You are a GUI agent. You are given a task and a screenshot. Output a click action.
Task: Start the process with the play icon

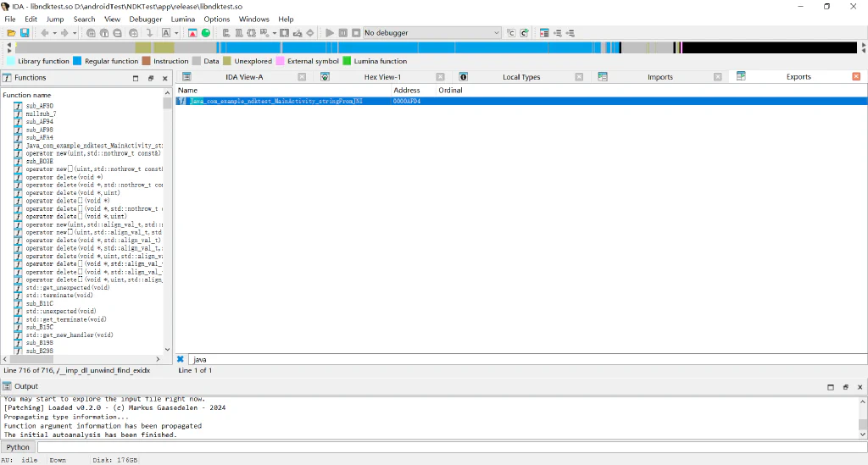tap(330, 33)
